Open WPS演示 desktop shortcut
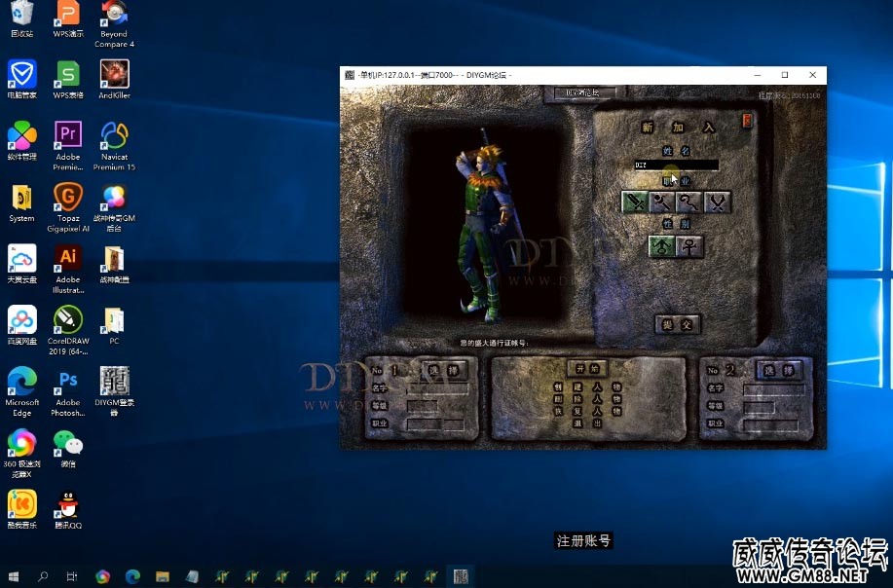893x588 pixels. tap(68, 19)
